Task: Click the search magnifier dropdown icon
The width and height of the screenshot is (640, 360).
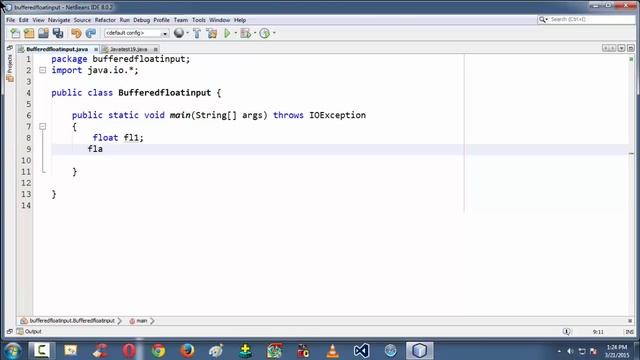Action: tap(542, 20)
